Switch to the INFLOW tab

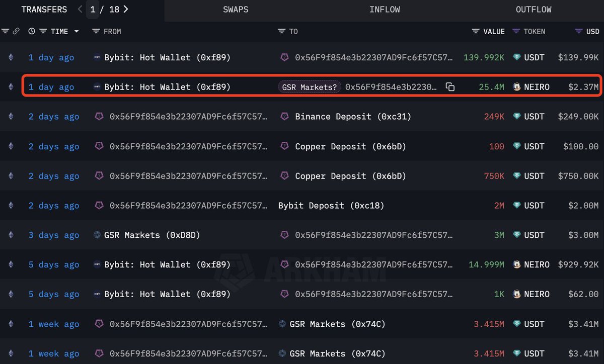point(384,10)
